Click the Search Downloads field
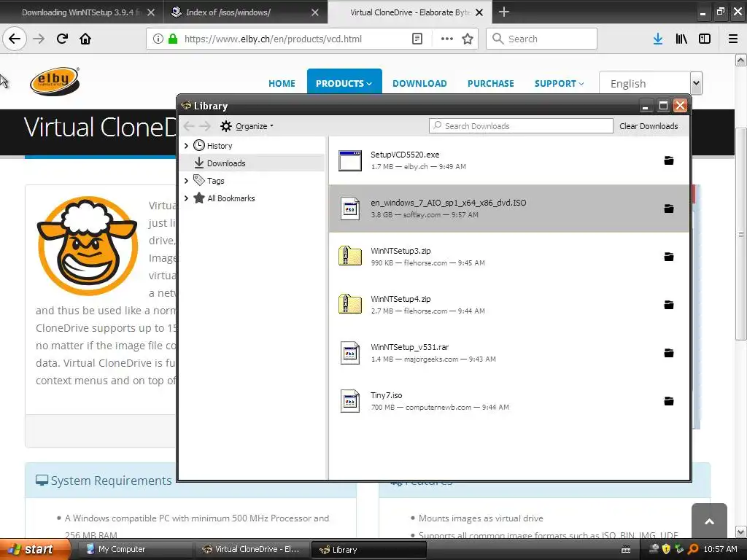Viewport: 747px width, 560px height. click(x=521, y=125)
